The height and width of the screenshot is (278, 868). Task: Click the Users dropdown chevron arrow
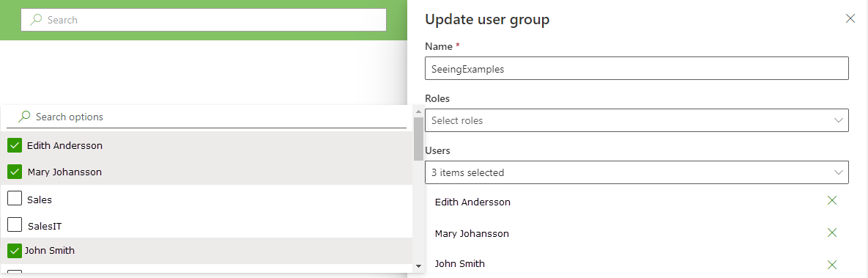tap(838, 172)
